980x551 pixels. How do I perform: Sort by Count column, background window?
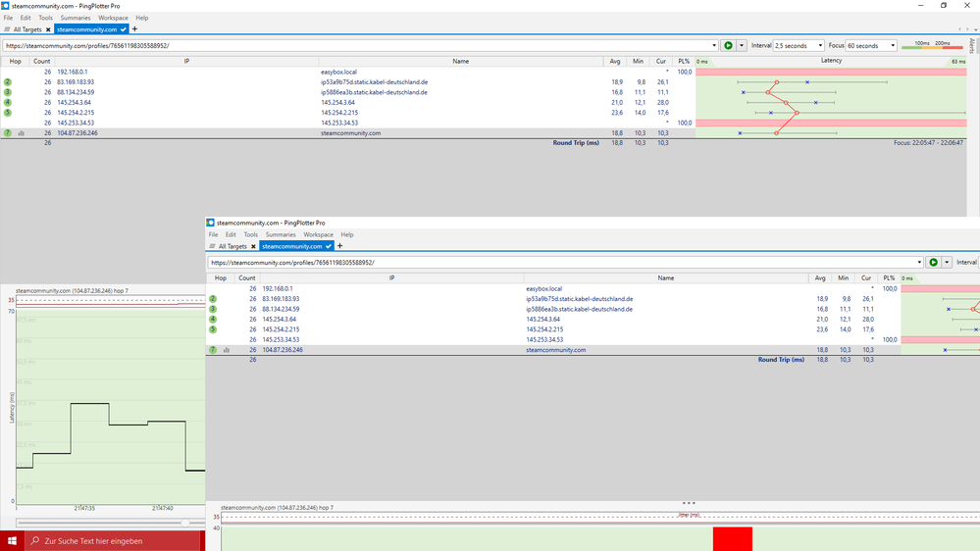pyautogui.click(x=42, y=61)
